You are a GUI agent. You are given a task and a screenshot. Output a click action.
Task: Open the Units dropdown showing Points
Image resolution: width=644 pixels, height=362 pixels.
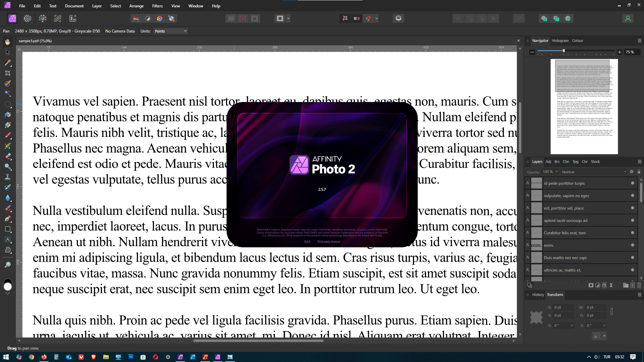(170, 31)
